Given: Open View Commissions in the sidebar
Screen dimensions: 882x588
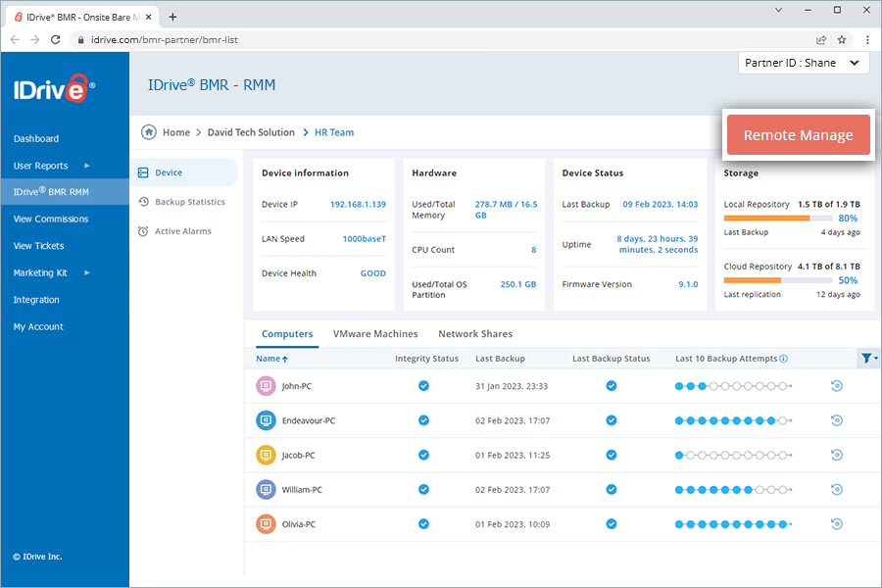Looking at the screenshot, I should [51, 219].
